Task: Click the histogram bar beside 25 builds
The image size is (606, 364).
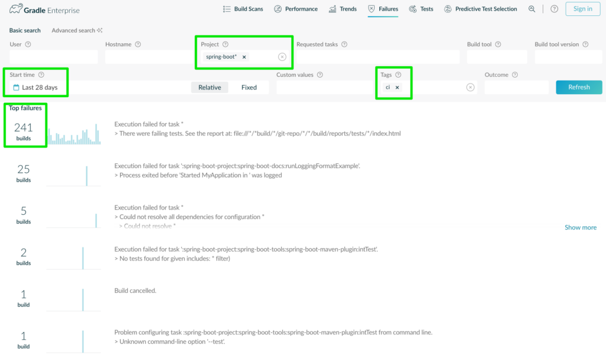Action: click(x=86, y=176)
